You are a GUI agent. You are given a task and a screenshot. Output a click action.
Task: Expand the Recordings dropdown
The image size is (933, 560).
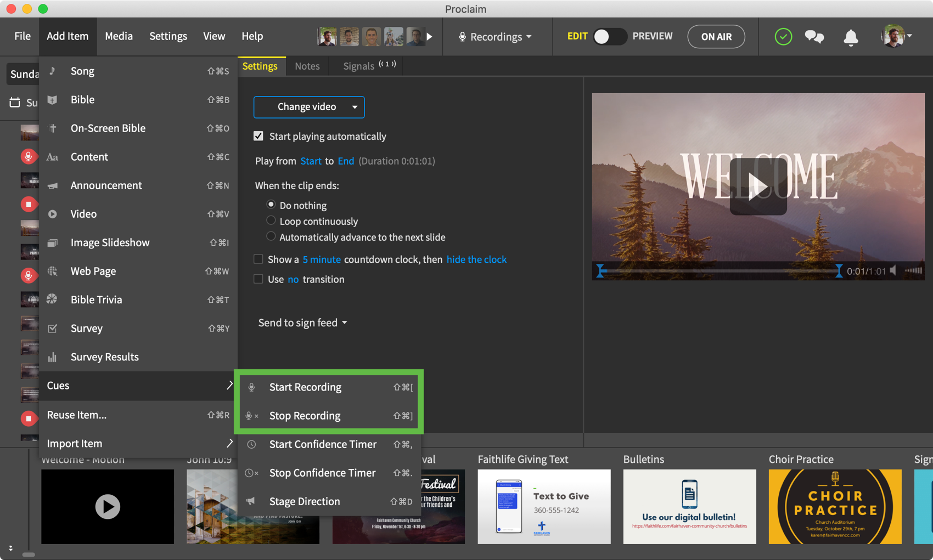496,37
